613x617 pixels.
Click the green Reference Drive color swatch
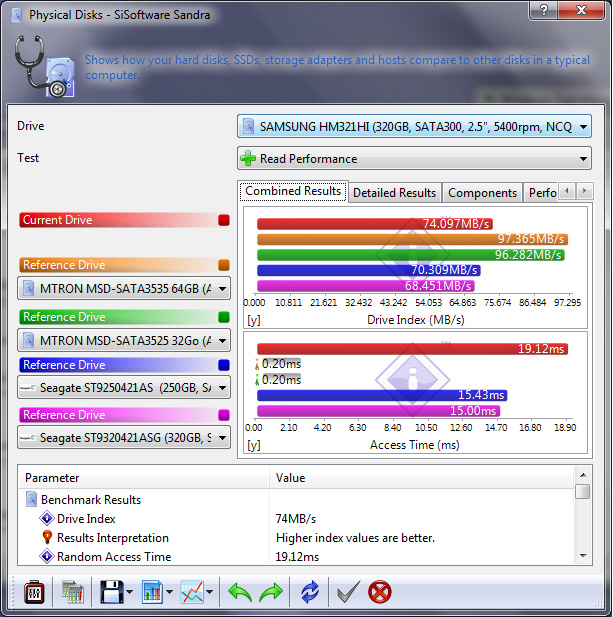point(224,317)
